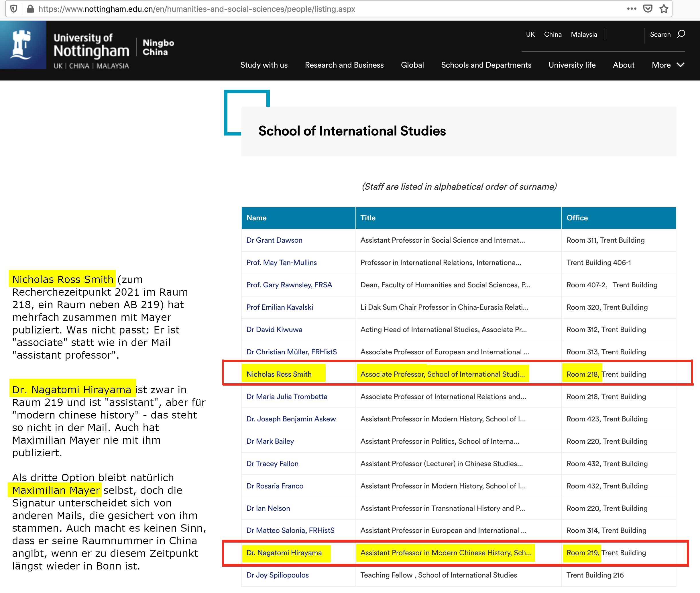The width and height of the screenshot is (700, 593).
Task: Click the Save to Pocket icon
Action: 648,9
